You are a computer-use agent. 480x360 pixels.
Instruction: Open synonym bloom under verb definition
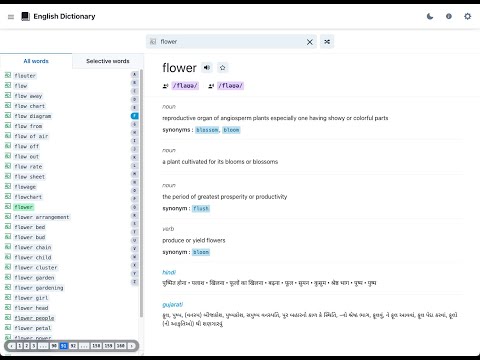click(201, 252)
